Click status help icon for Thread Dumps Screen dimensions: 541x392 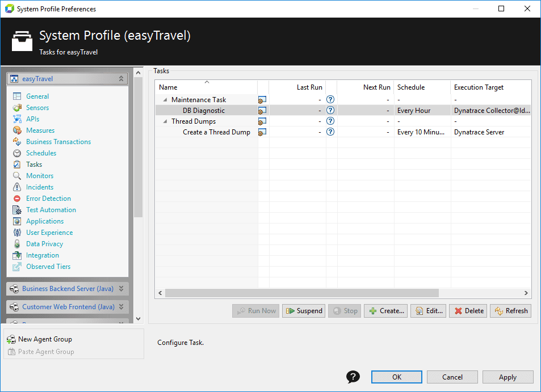coord(330,121)
